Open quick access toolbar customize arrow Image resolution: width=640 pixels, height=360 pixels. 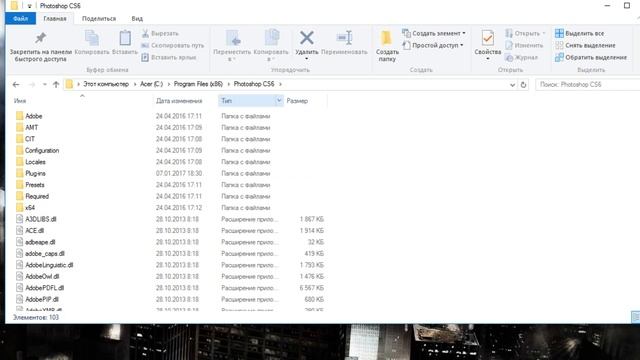click(29, 6)
